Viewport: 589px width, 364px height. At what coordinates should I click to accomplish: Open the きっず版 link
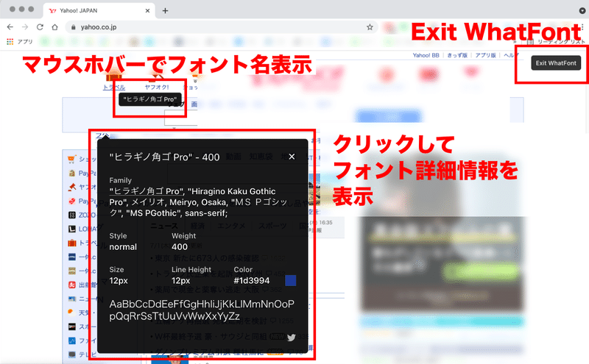pyautogui.click(x=457, y=55)
